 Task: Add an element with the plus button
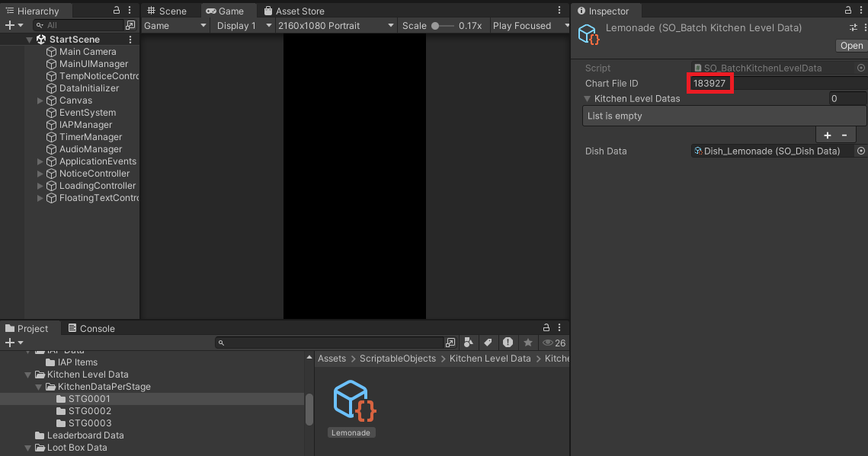(827, 136)
